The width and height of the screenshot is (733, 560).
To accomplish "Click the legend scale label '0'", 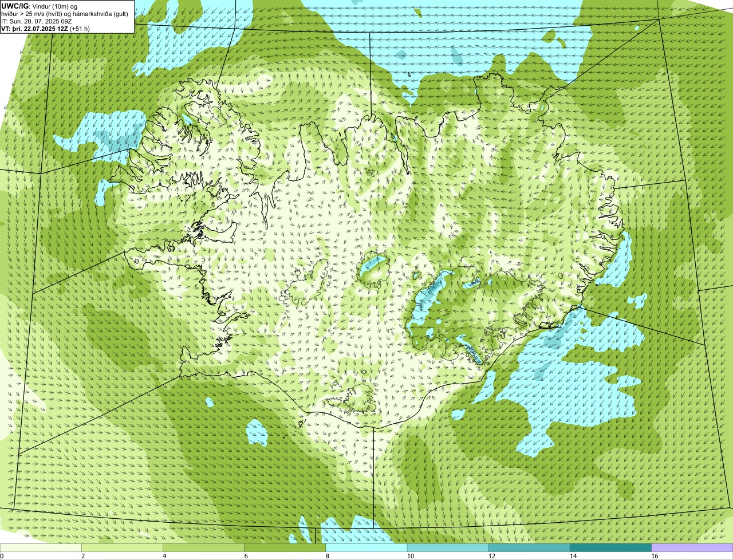I will click(x=2, y=556).
